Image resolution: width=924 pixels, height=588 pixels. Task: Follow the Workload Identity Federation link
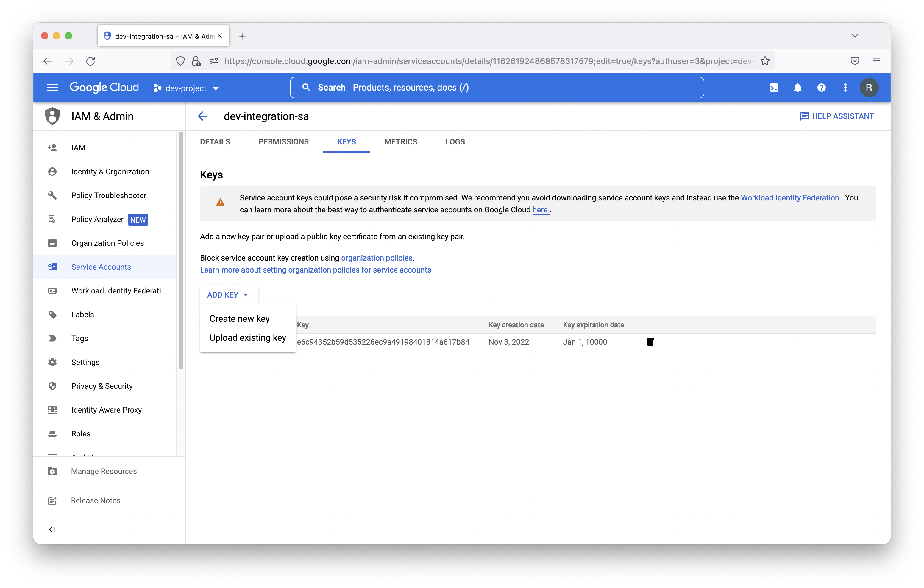790,197
